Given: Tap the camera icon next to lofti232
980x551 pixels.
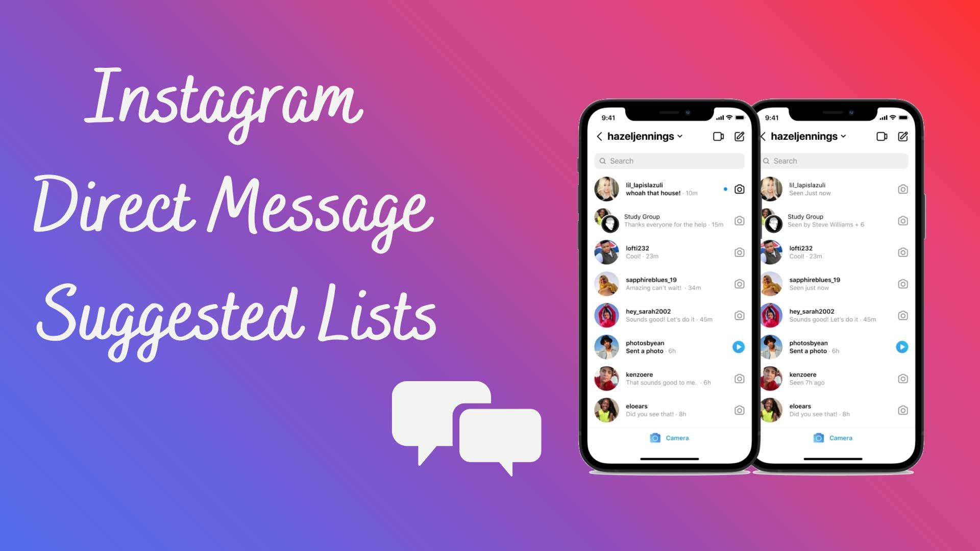Looking at the screenshot, I should (x=739, y=252).
